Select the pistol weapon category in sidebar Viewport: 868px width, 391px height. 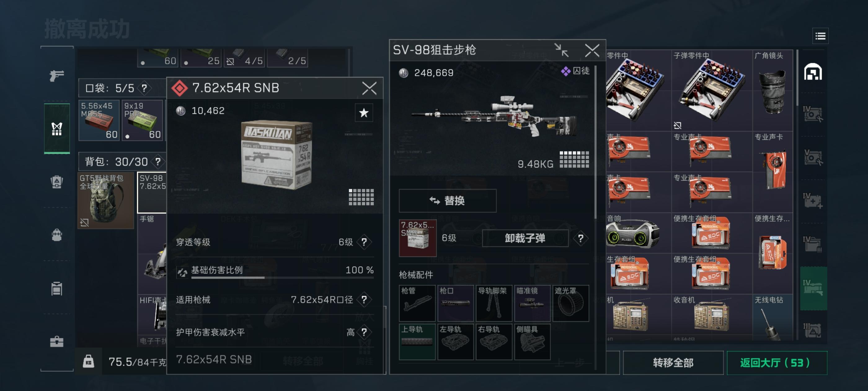coord(57,75)
